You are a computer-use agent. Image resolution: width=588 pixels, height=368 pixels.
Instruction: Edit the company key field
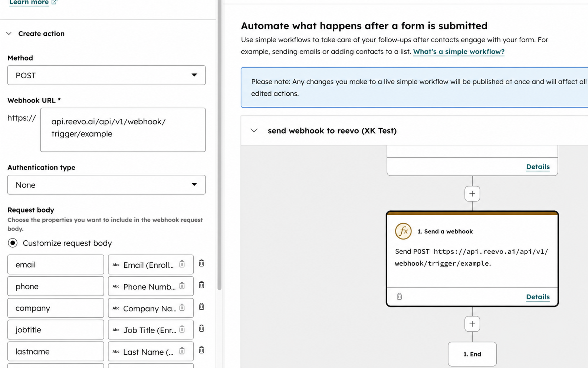click(56, 308)
